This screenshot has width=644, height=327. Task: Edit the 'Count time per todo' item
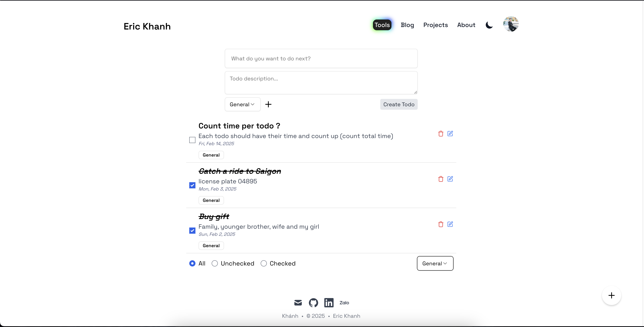450,134
